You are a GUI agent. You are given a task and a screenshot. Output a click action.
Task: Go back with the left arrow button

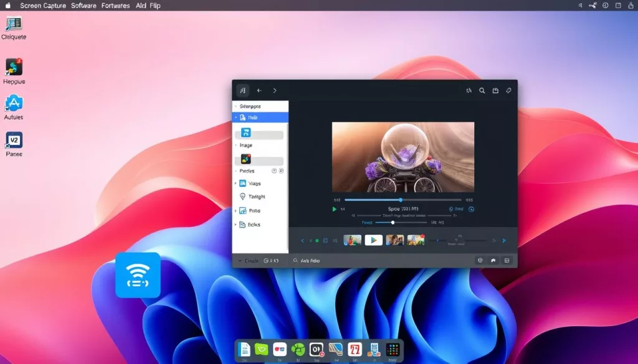[x=259, y=91]
